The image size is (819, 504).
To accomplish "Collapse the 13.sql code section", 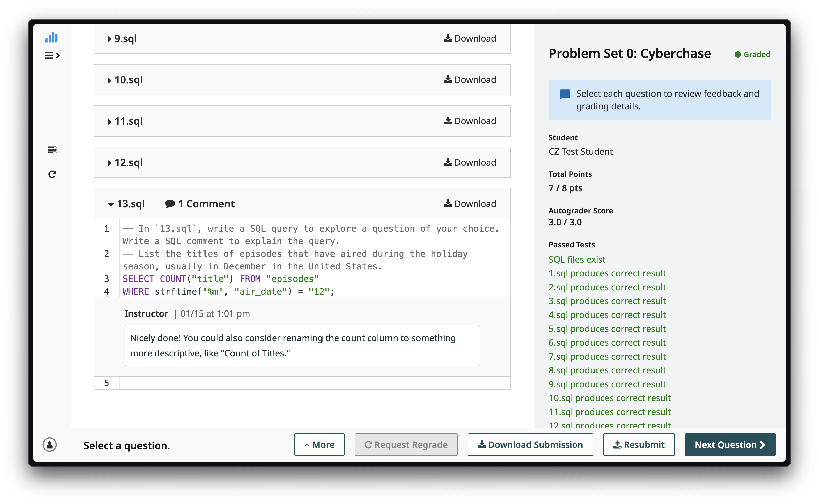I will click(110, 204).
